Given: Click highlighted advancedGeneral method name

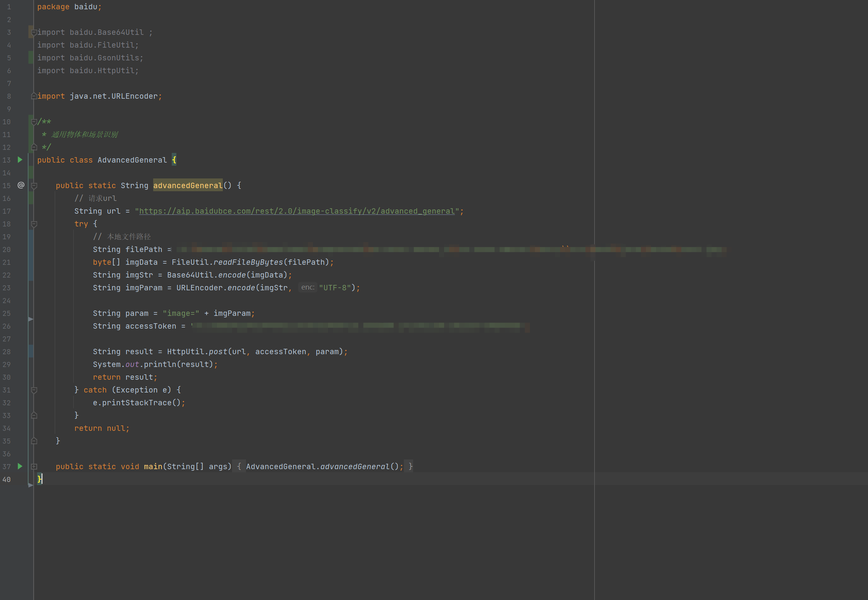Looking at the screenshot, I should coord(188,186).
